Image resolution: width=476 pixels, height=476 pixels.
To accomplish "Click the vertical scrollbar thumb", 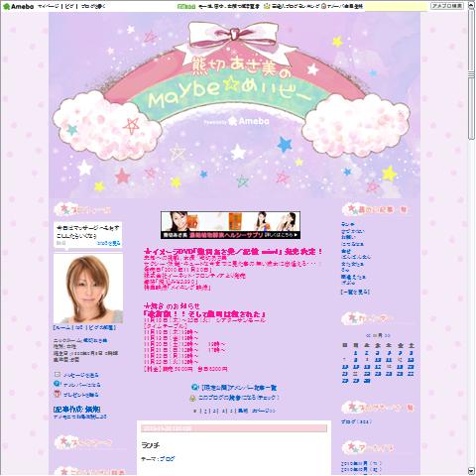I will [x=471, y=74].
